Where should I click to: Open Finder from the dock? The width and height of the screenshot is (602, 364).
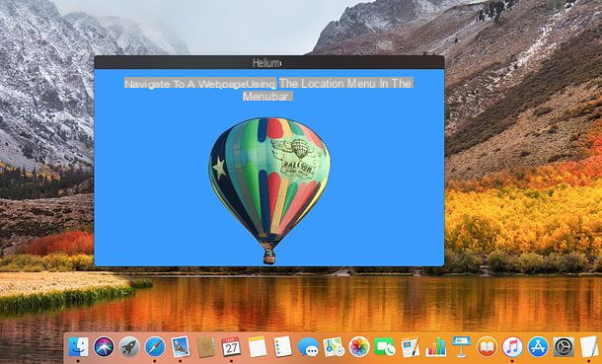pyautogui.click(x=78, y=346)
